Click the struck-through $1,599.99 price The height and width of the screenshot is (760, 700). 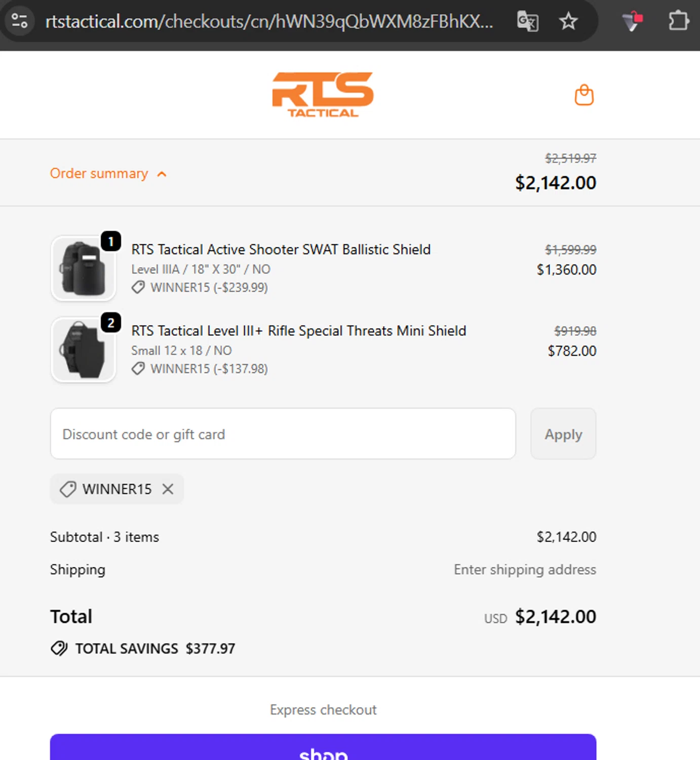coord(570,250)
